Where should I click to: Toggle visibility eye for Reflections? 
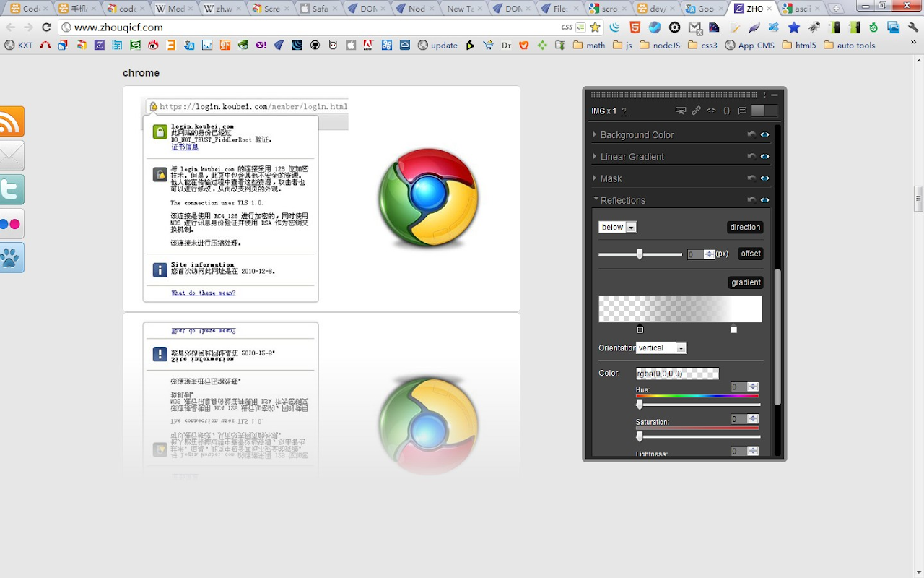764,199
